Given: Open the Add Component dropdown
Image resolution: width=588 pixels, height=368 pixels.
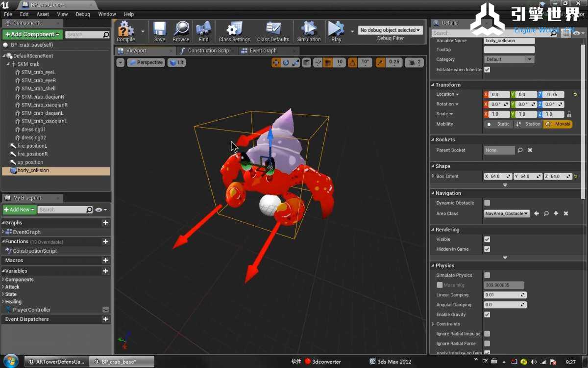Looking at the screenshot, I should click(x=32, y=34).
